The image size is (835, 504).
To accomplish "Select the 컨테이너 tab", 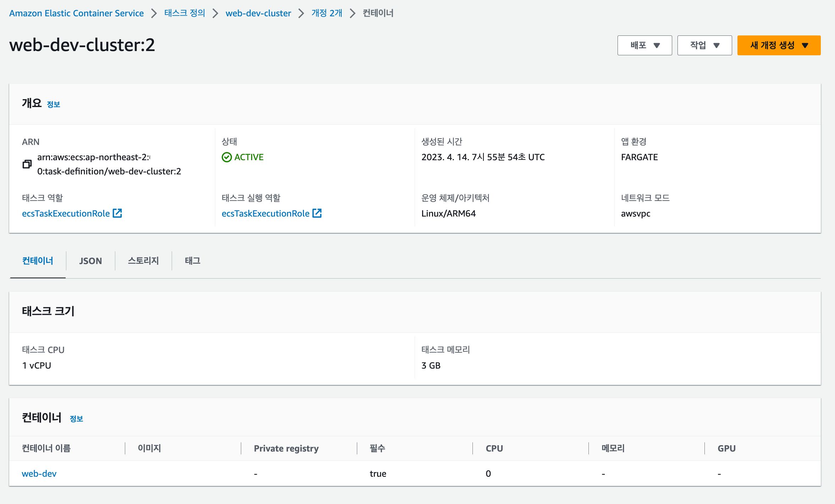I will (x=38, y=261).
